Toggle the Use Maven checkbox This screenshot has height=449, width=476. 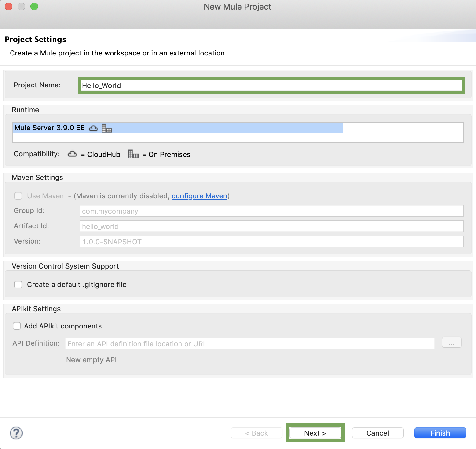[18, 196]
